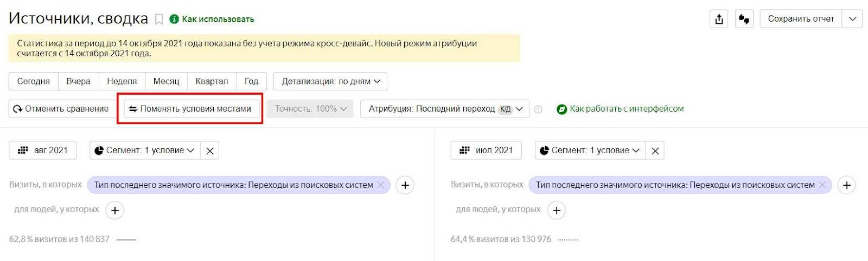
Task: Add people condition plus in left segment
Action: (115, 210)
